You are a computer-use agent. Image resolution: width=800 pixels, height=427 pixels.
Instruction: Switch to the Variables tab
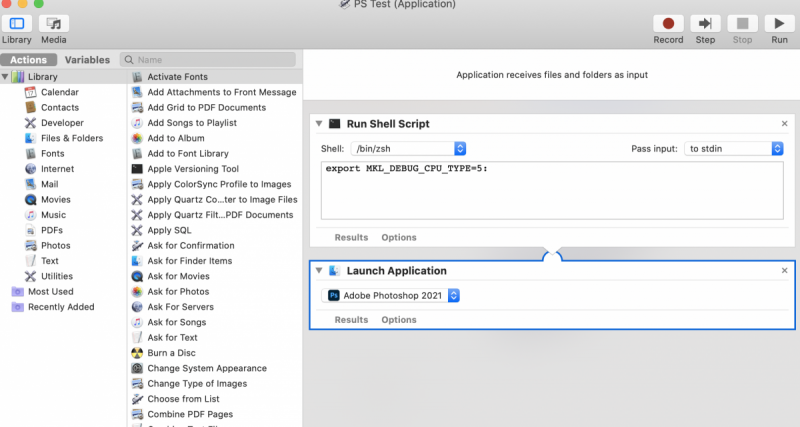tap(87, 60)
